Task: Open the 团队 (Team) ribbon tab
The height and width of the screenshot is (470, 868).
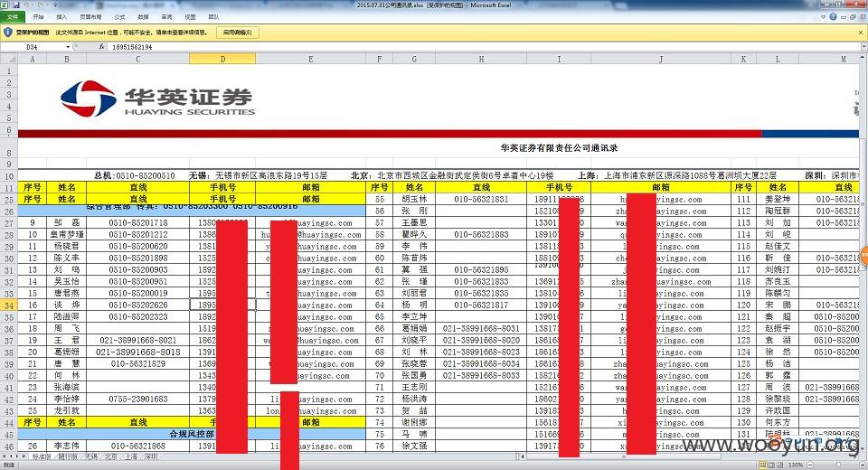Action: [213, 16]
